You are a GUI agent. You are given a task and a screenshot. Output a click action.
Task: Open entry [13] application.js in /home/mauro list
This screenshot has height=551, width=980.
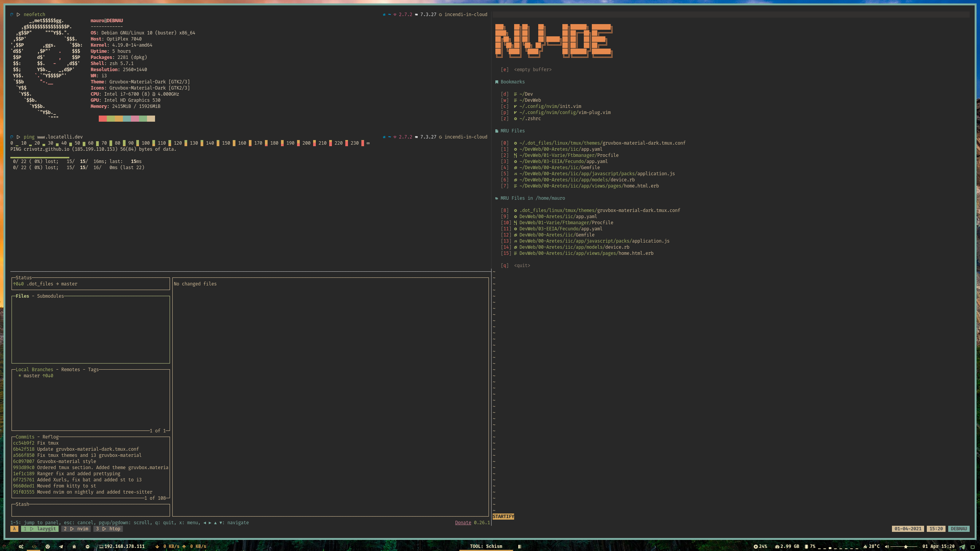point(585,241)
